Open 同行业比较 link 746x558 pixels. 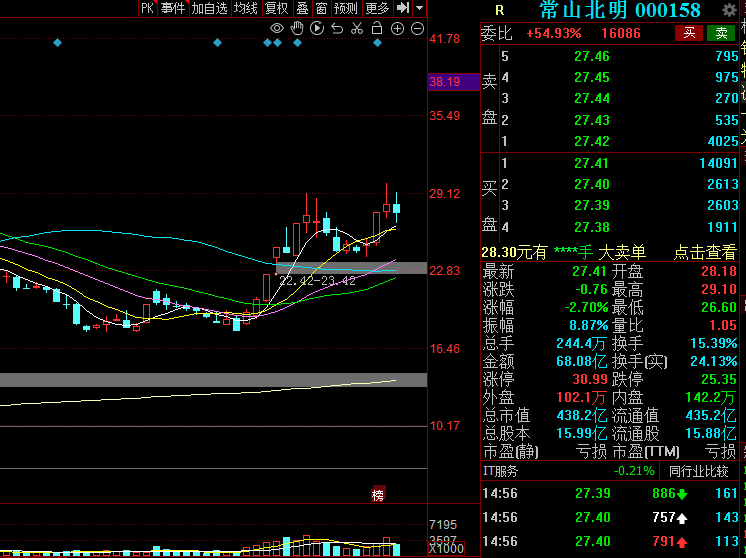pos(698,471)
